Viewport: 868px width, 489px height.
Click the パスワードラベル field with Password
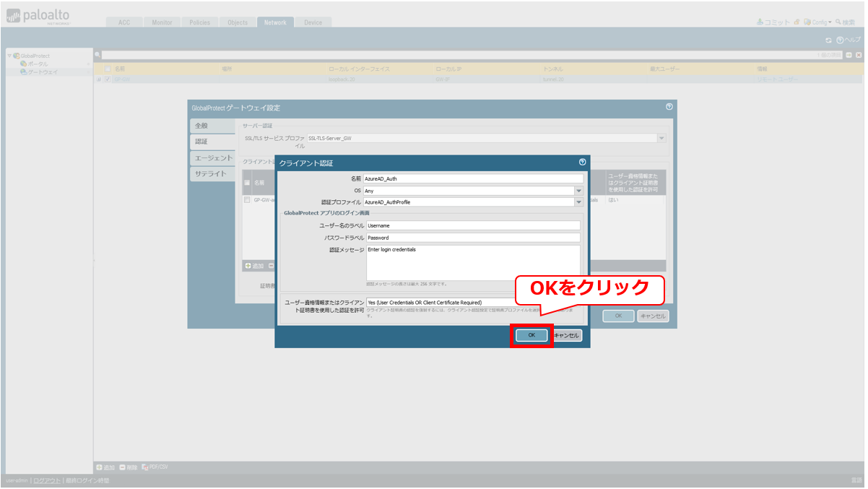point(473,237)
